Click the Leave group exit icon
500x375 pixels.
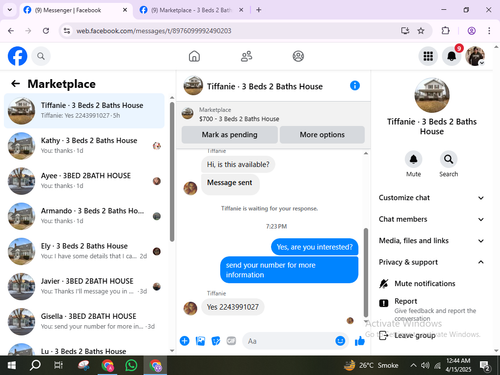click(x=384, y=335)
